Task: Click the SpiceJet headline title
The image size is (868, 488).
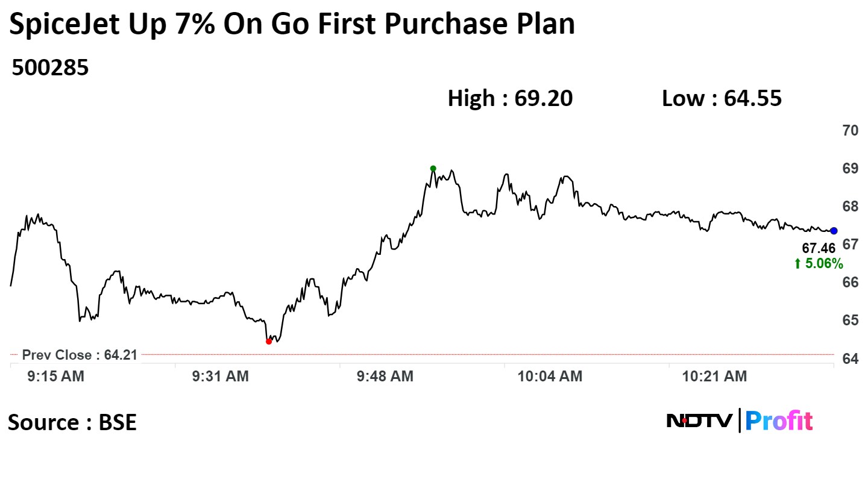Action: point(292,25)
